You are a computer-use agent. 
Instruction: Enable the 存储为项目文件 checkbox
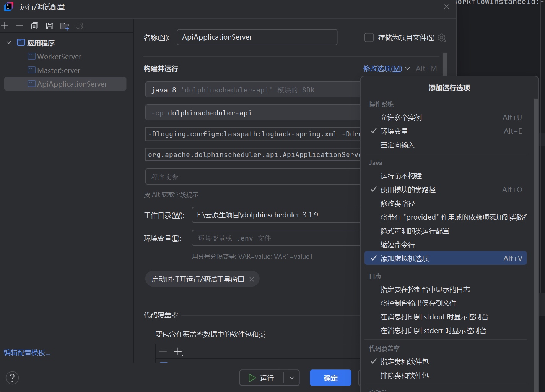coord(369,37)
